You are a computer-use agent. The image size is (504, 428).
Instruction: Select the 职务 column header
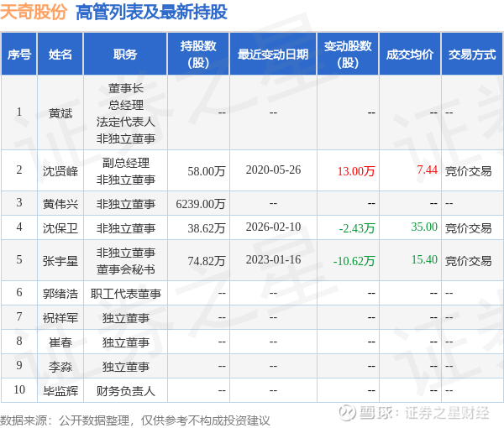pyautogui.click(x=125, y=55)
